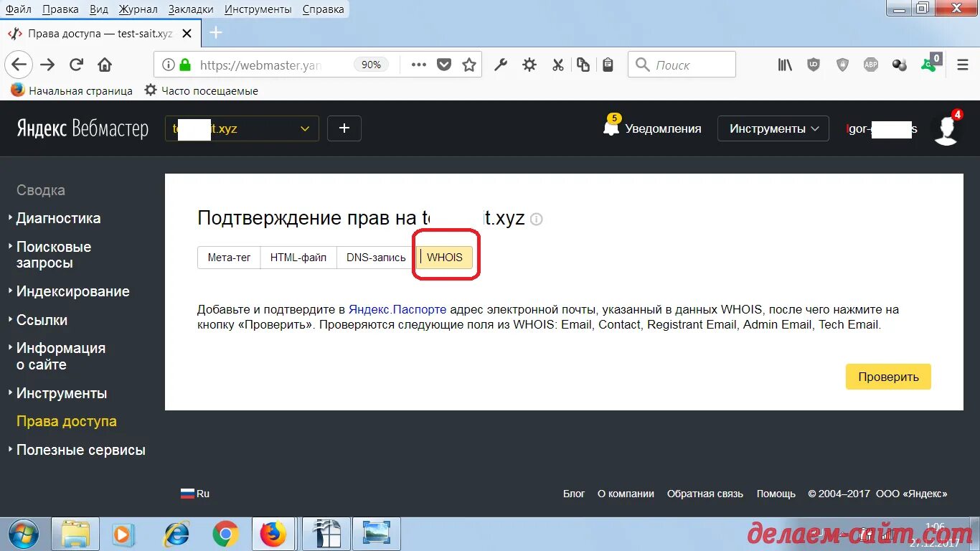Switch to Мета-тег verification tab
Image resolution: width=980 pixels, height=551 pixels.
229,258
